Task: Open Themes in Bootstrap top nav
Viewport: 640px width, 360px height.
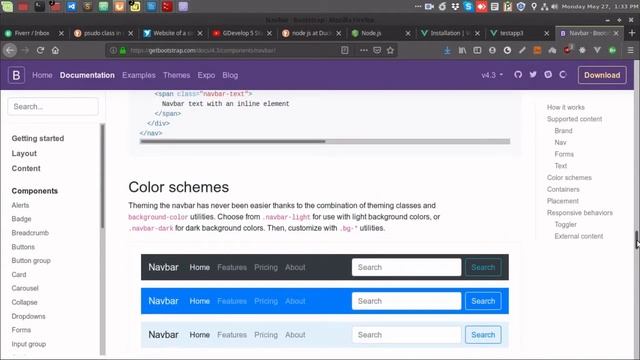Action: pyautogui.click(x=176, y=75)
